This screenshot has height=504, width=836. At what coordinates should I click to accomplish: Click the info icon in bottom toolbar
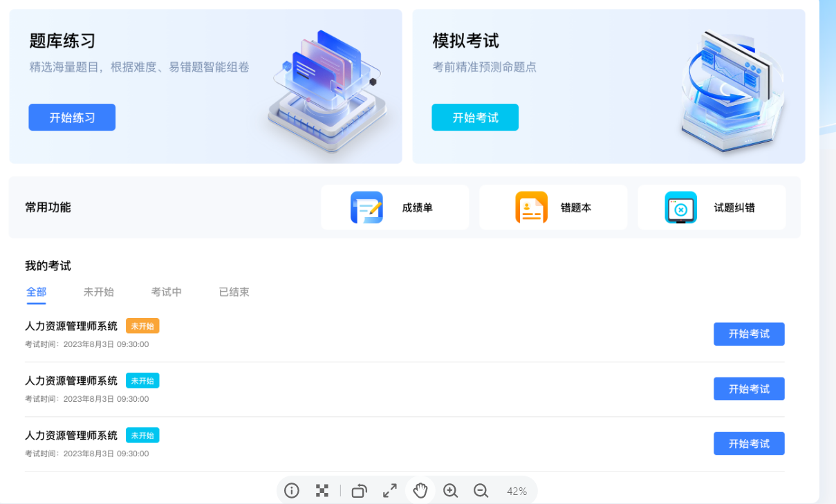point(291,490)
